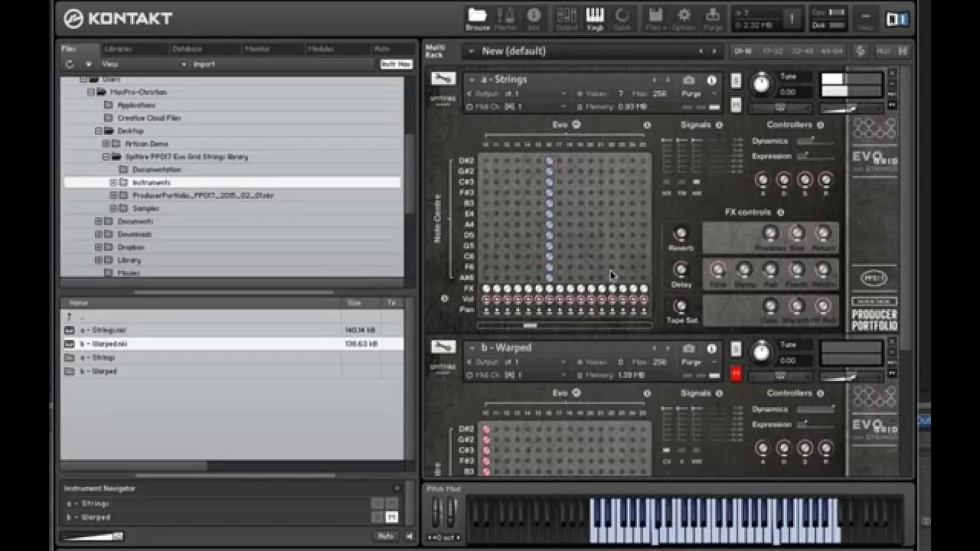Open the Files disk menu icon

tap(655, 18)
